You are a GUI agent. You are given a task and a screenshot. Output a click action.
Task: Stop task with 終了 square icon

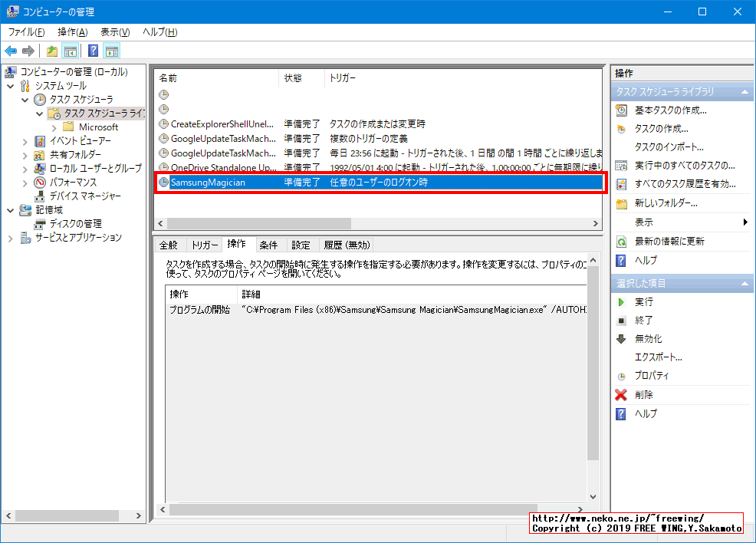pos(621,321)
